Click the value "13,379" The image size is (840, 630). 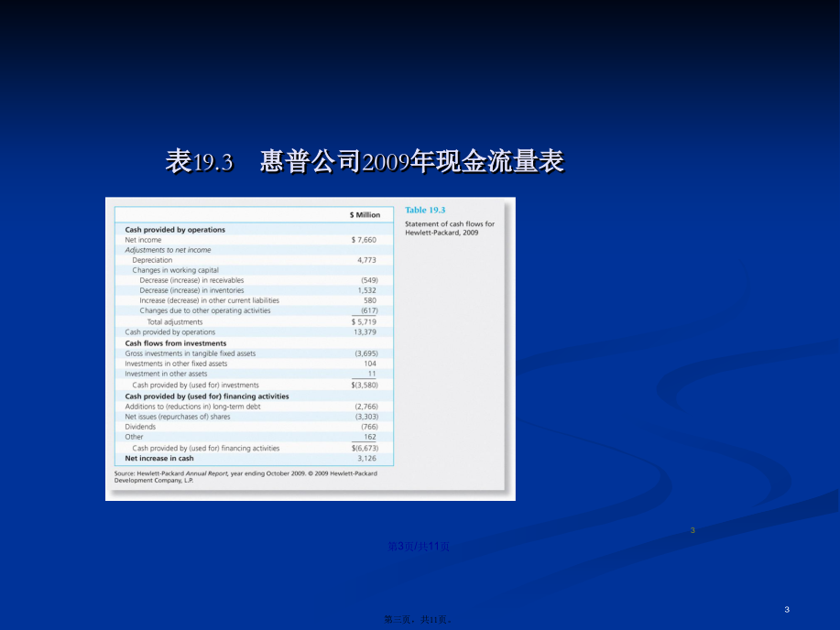click(x=365, y=332)
